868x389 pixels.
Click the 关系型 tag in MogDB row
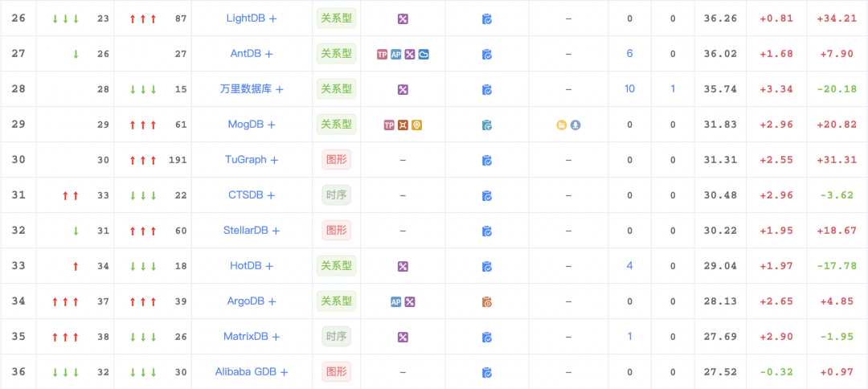[x=337, y=124]
